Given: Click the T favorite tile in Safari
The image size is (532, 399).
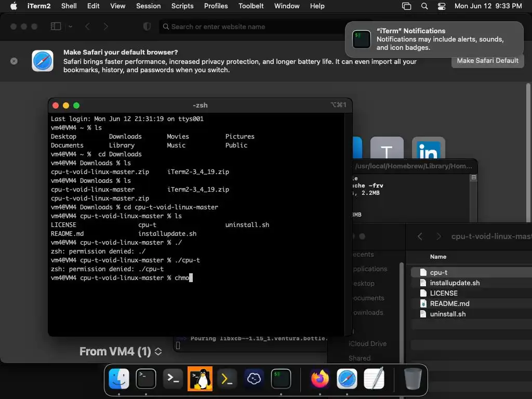Looking at the screenshot, I should pyautogui.click(x=387, y=148).
